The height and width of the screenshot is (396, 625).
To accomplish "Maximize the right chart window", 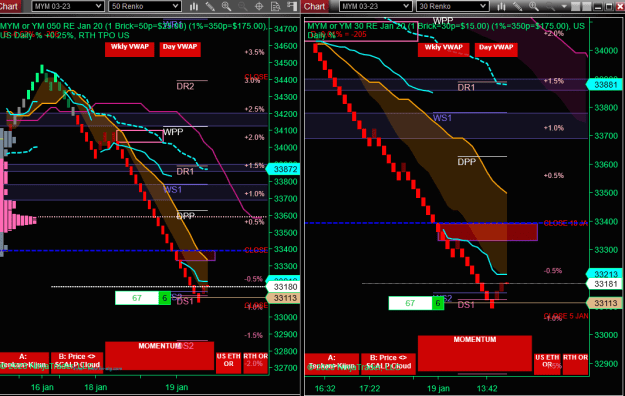I will point(609,6).
